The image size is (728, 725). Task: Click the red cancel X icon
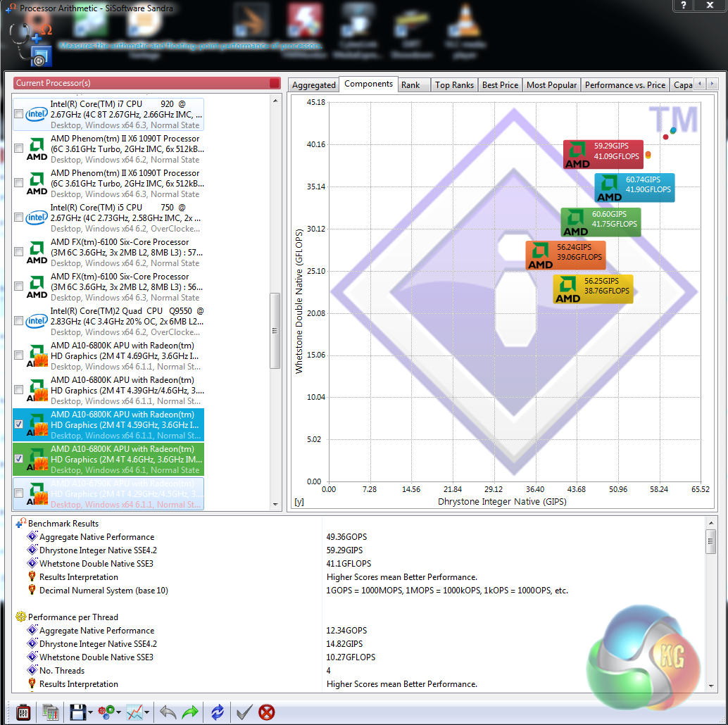267,712
